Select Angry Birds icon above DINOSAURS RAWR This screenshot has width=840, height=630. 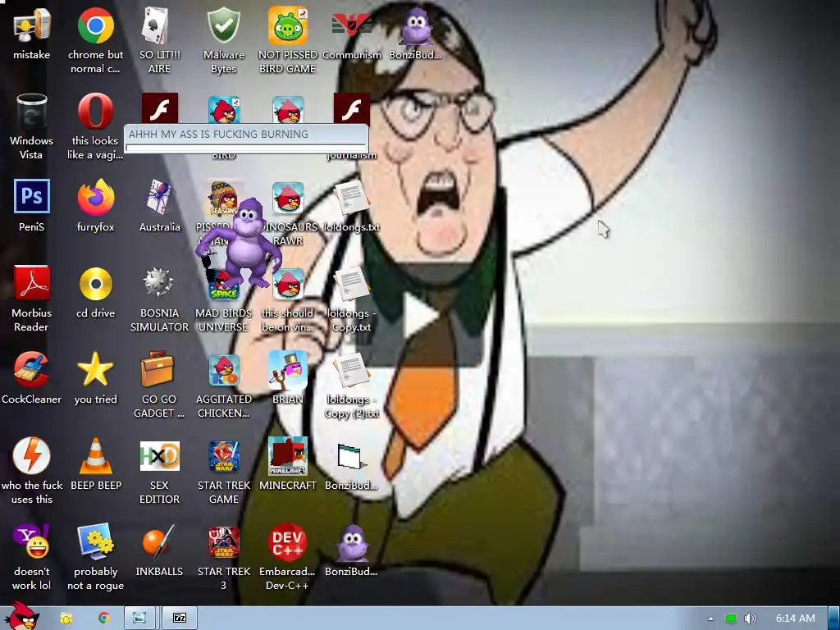[288, 109]
